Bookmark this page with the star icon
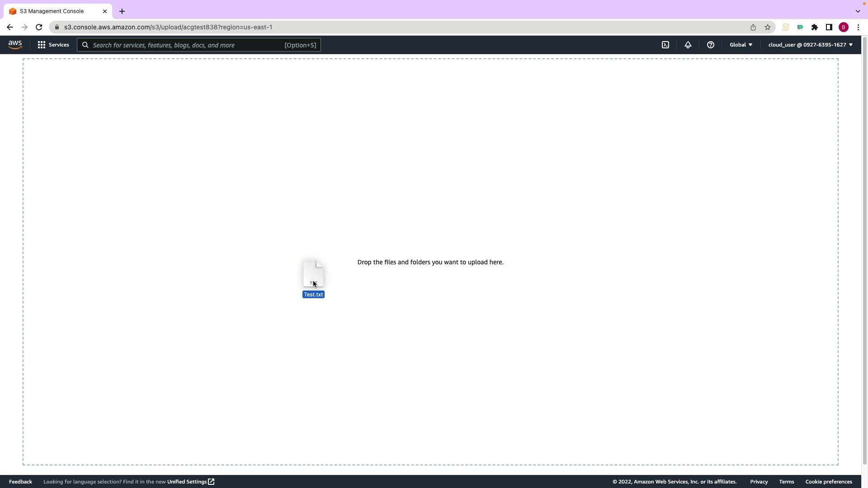The width and height of the screenshot is (868, 488). 767,27
